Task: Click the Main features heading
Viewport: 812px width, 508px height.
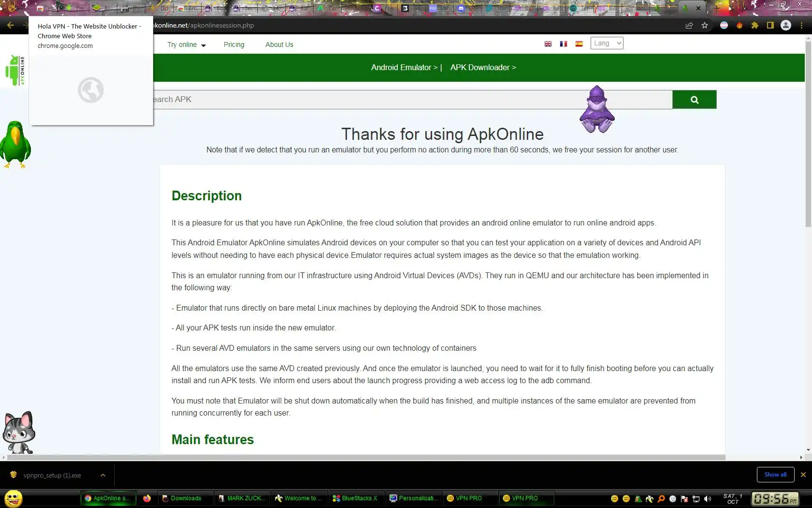Action: [x=213, y=440]
